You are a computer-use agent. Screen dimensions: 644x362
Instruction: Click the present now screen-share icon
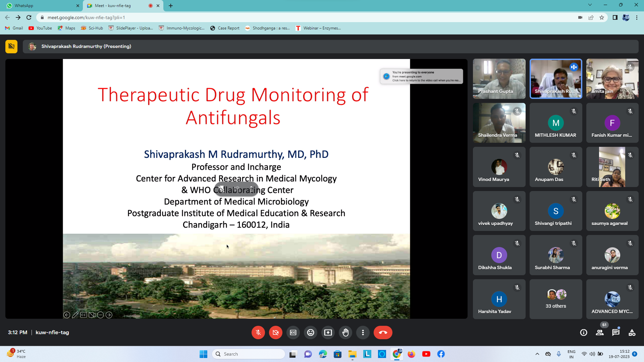328,333
